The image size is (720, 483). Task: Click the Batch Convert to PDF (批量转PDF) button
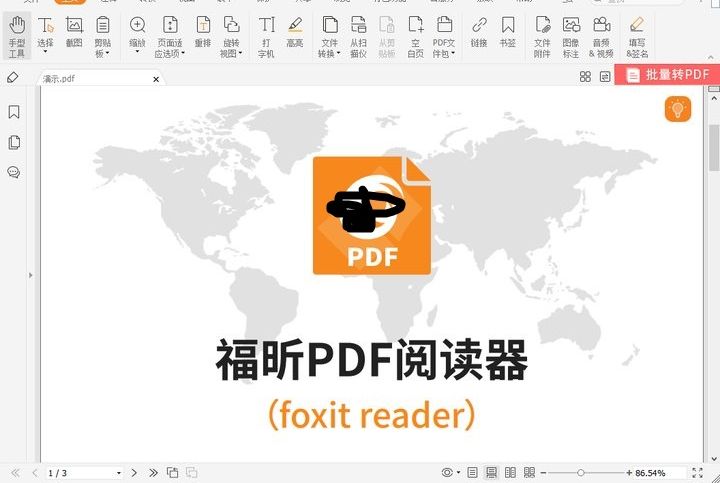[x=667, y=74]
